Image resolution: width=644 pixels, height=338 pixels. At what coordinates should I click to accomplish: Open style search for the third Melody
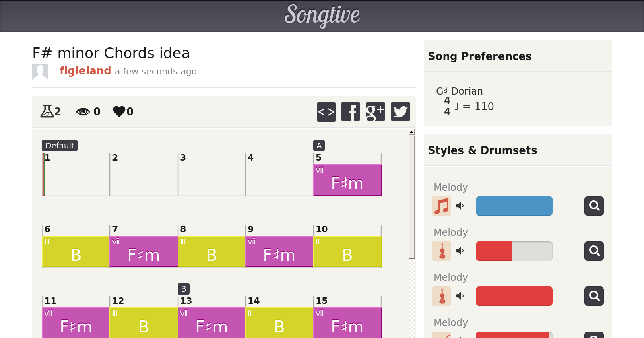click(594, 296)
